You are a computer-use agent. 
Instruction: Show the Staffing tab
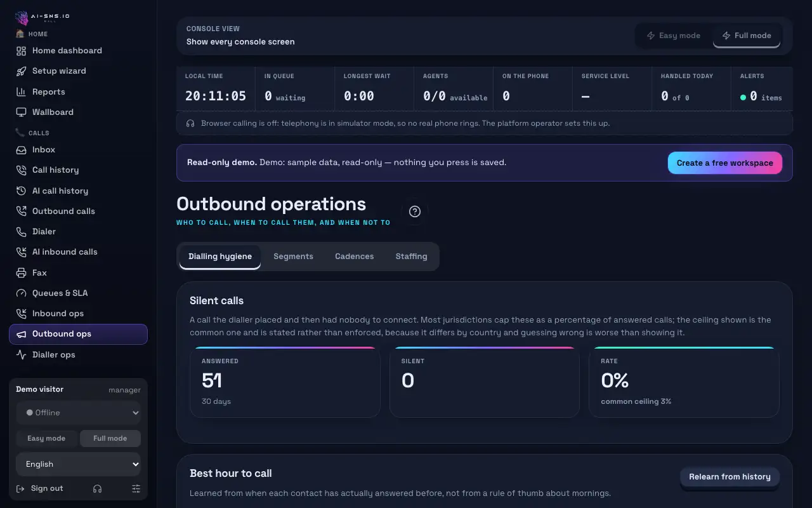point(411,257)
